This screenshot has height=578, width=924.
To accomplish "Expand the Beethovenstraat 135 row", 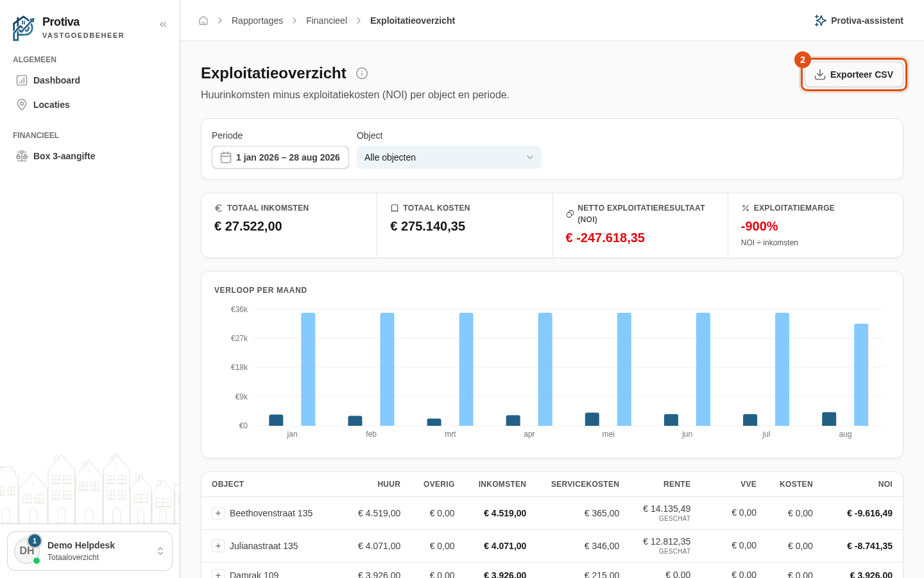I will coord(218,513).
